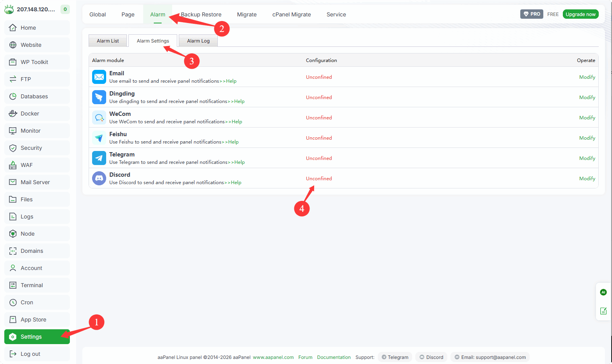Image resolution: width=612 pixels, height=364 pixels.
Task: Click the Discord support button in footer
Action: (431, 357)
